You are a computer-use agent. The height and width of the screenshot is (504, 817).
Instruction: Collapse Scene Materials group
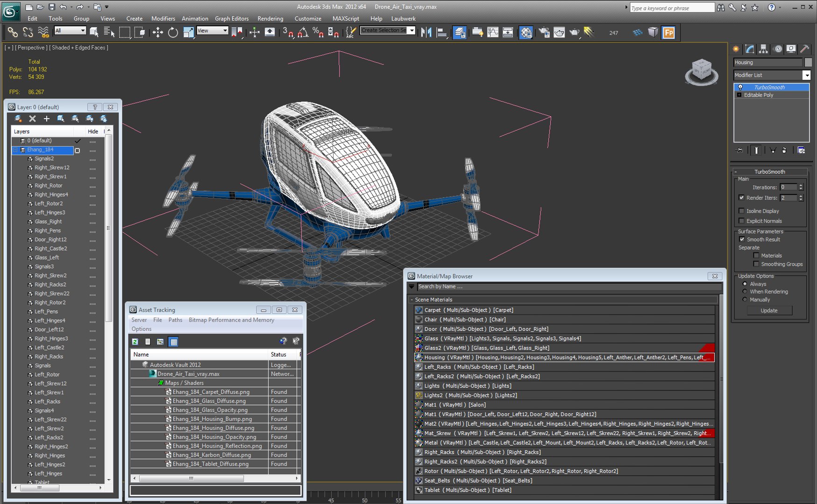click(412, 300)
